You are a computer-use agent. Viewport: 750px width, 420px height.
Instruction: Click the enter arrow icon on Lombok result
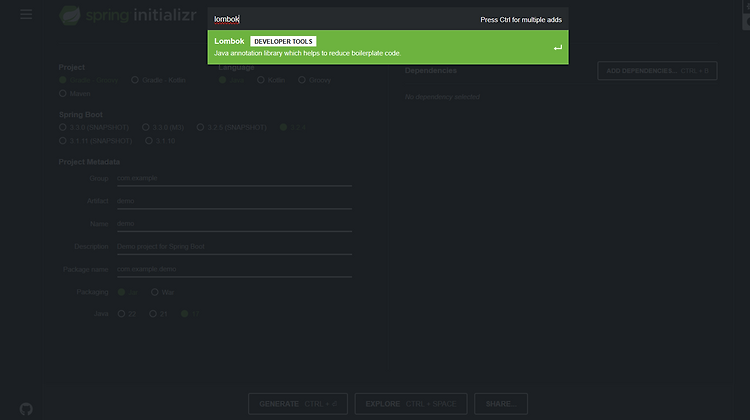click(x=558, y=48)
